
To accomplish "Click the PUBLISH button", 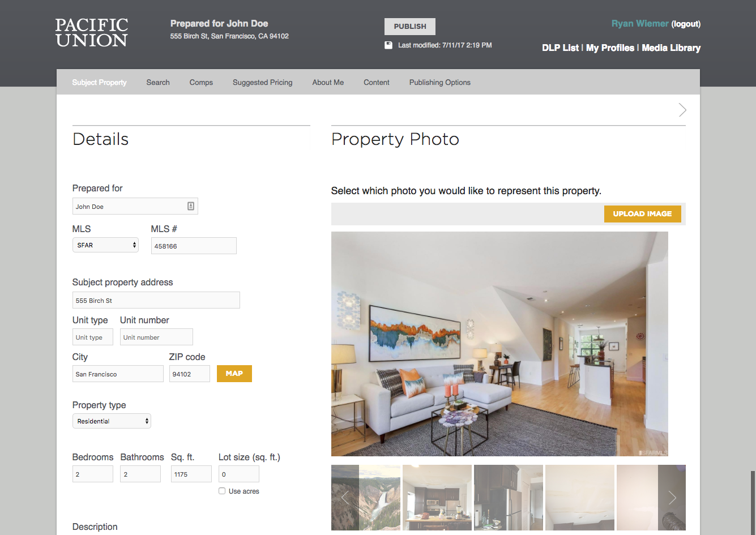I will (x=410, y=27).
